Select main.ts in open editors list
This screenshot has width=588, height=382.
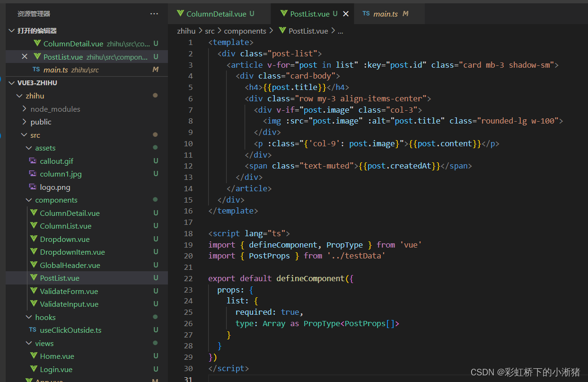tap(87, 70)
